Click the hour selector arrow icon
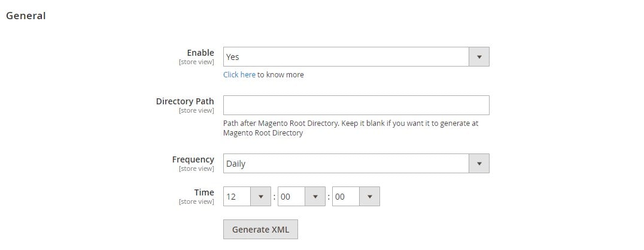The width and height of the screenshot is (644, 250). (x=260, y=197)
